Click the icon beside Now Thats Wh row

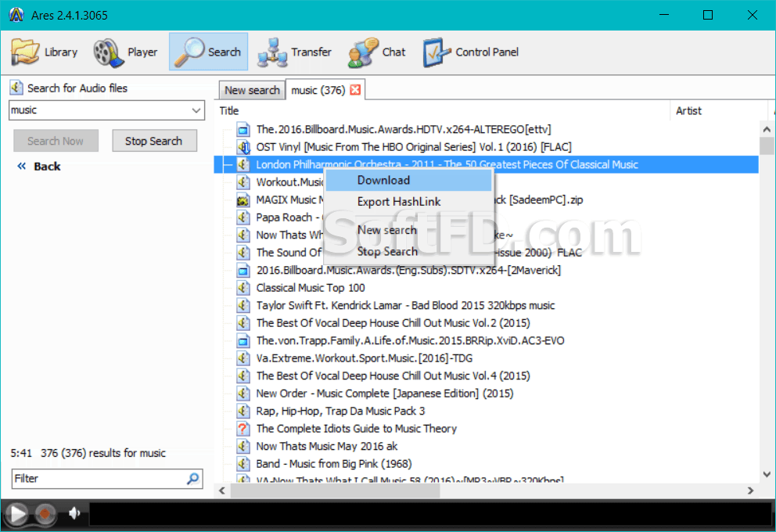243,235
